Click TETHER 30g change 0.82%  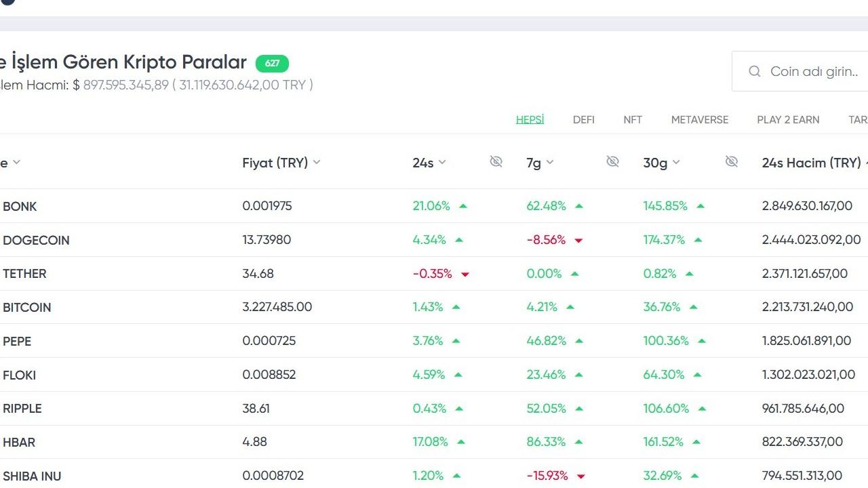point(660,274)
